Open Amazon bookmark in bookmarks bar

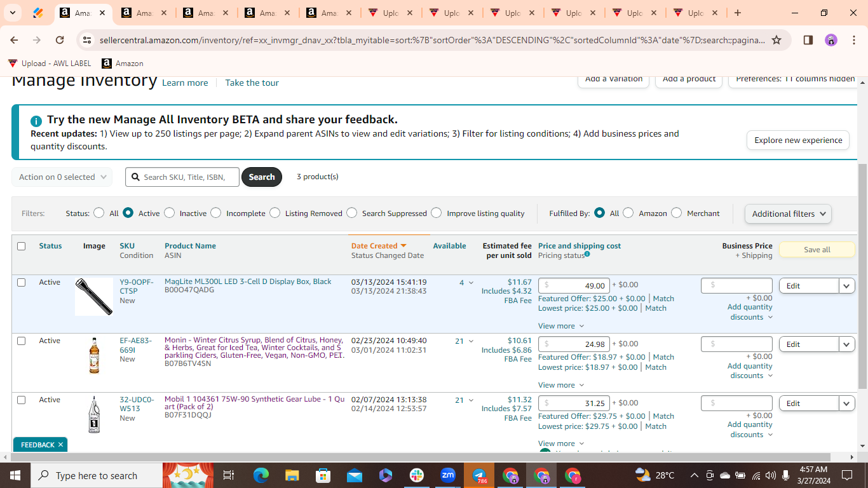coord(123,64)
